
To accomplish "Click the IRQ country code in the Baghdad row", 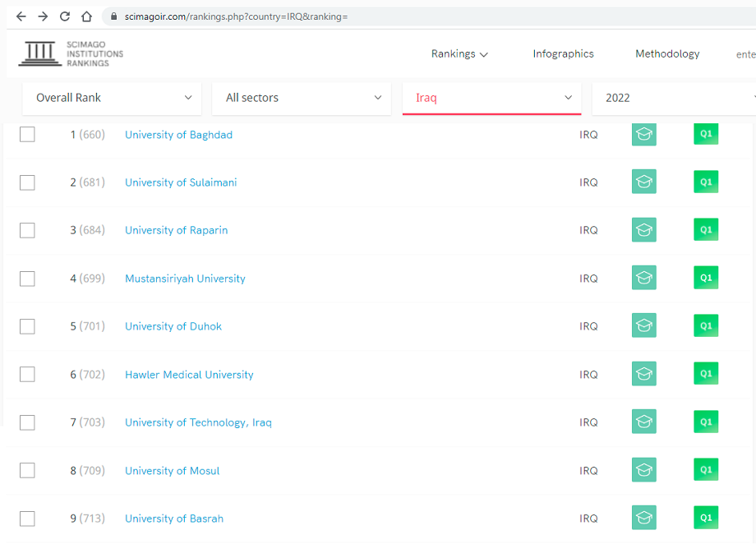I will pos(588,135).
